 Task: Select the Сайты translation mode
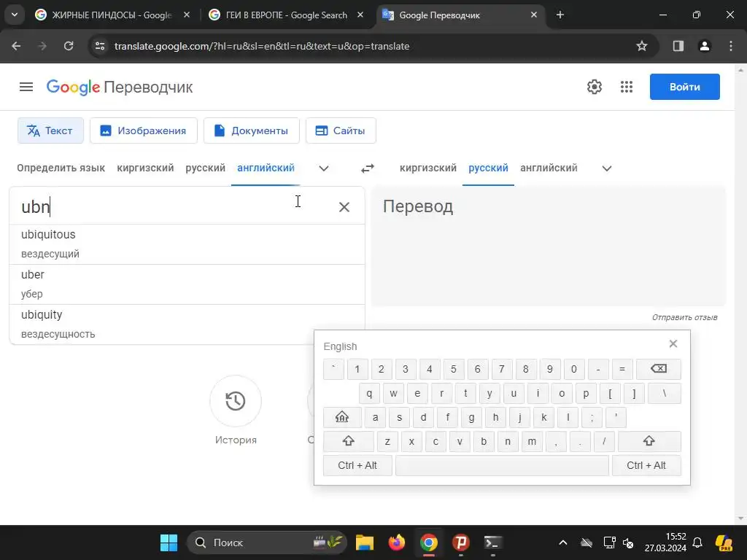[341, 131]
